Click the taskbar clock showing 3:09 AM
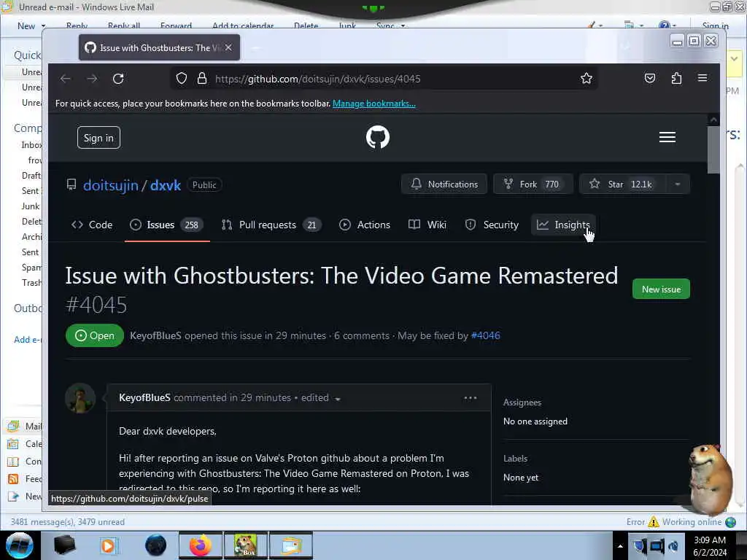The width and height of the screenshot is (747, 560). click(710, 546)
